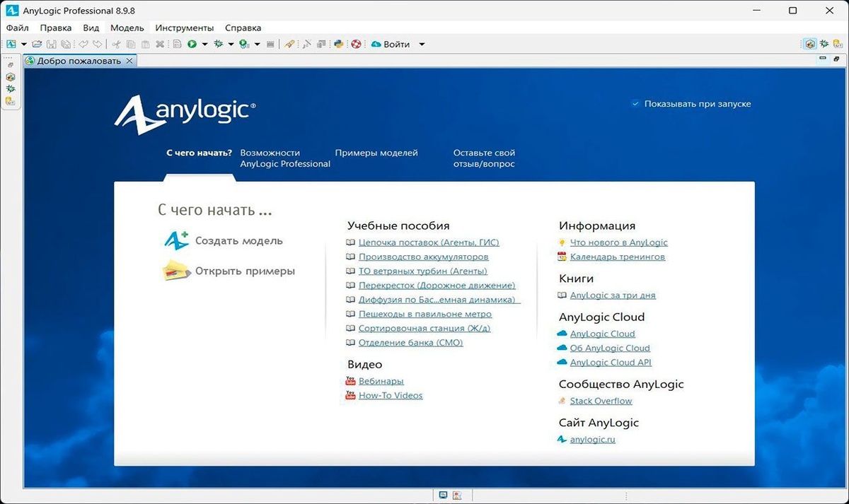Open Цепочка поставок (Агенты, ГИС) tutorial
The width and height of the screenshot is (849, 504).
[429, 242]
